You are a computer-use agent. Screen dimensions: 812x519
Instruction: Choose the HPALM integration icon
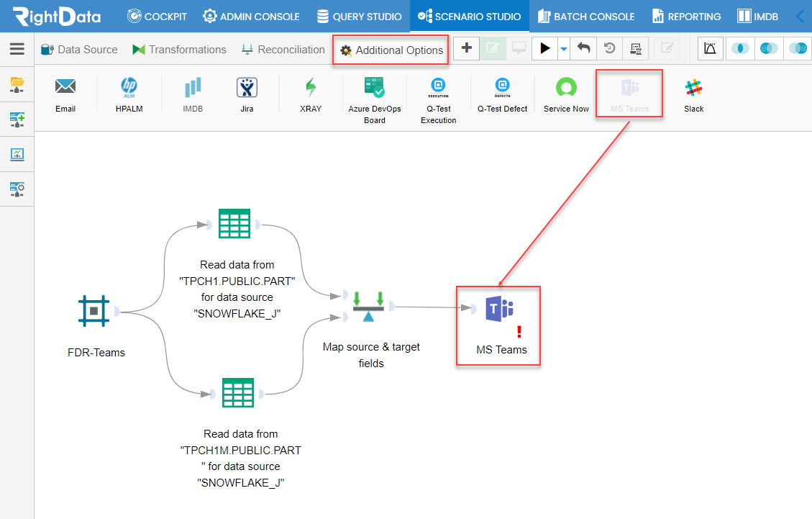click(x=129, y=94)
